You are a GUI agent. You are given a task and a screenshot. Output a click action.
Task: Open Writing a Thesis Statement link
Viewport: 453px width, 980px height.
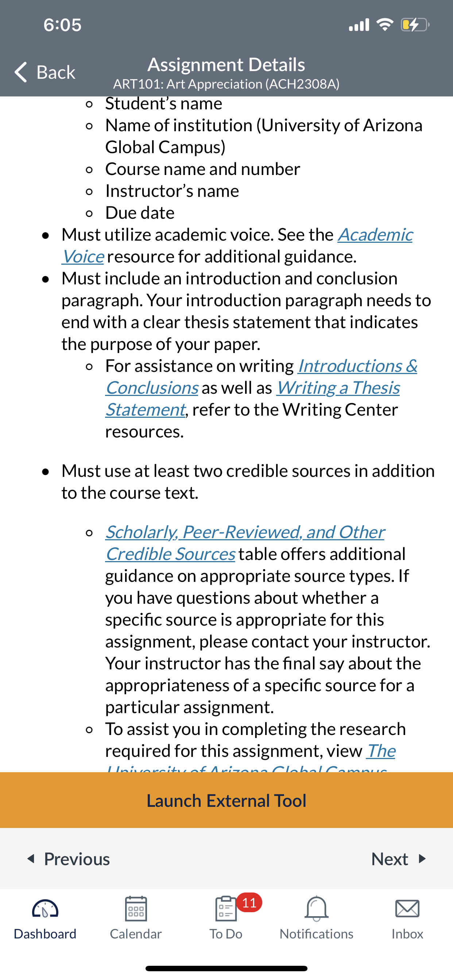point(253,399)
